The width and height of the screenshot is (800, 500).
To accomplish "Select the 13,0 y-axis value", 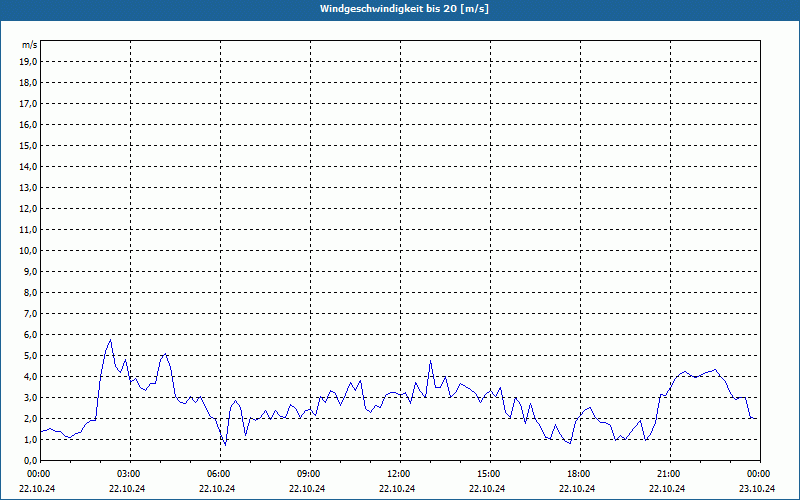I will (28, 188).
